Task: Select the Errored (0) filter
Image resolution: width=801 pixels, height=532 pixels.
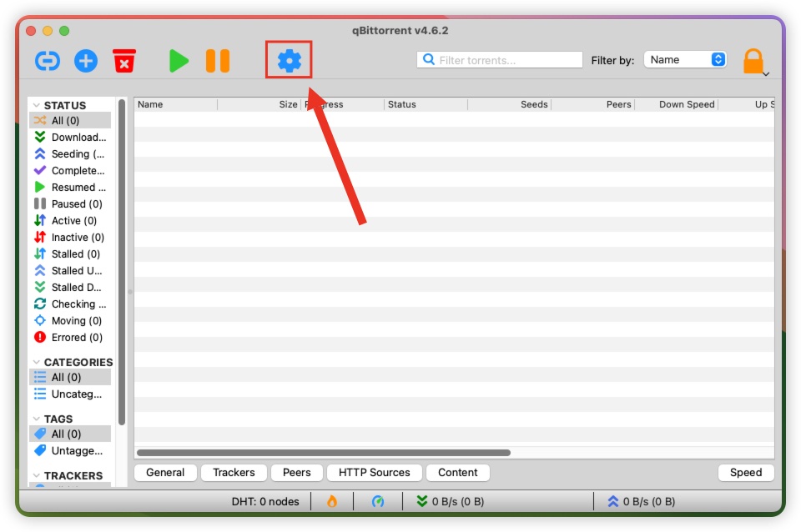Action: [70, 337]
